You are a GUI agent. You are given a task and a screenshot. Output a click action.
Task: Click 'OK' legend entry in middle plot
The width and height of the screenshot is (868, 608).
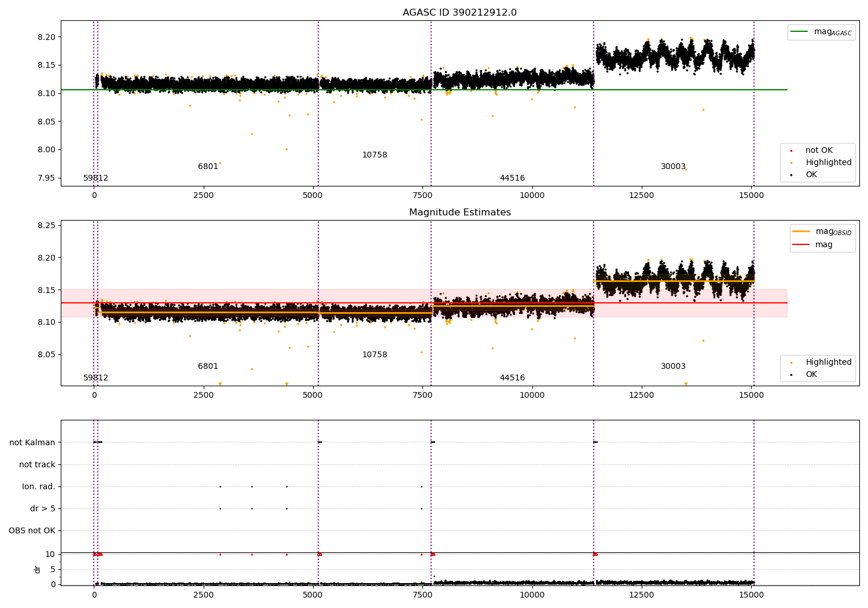(x=803, y=375)
